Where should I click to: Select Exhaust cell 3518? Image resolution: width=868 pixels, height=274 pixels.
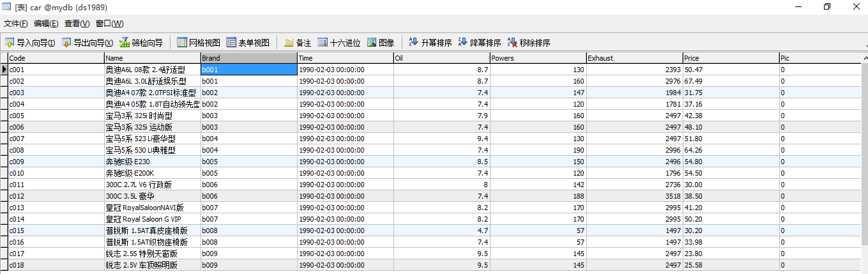pos(635,196)
